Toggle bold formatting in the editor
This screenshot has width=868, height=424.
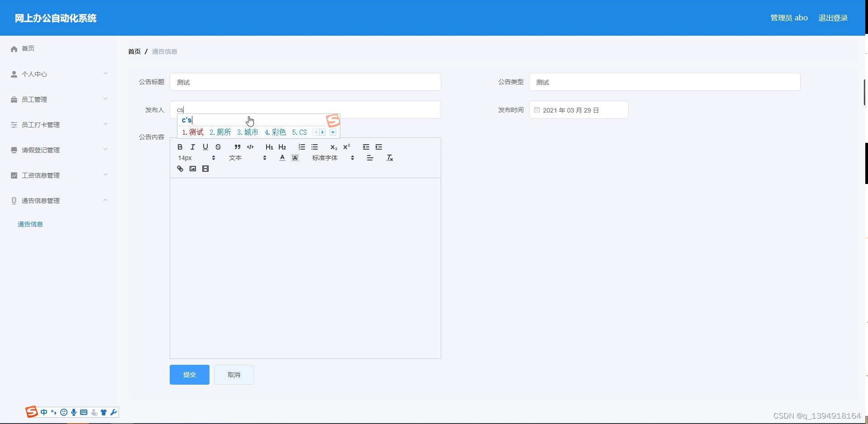click(180, 147)
